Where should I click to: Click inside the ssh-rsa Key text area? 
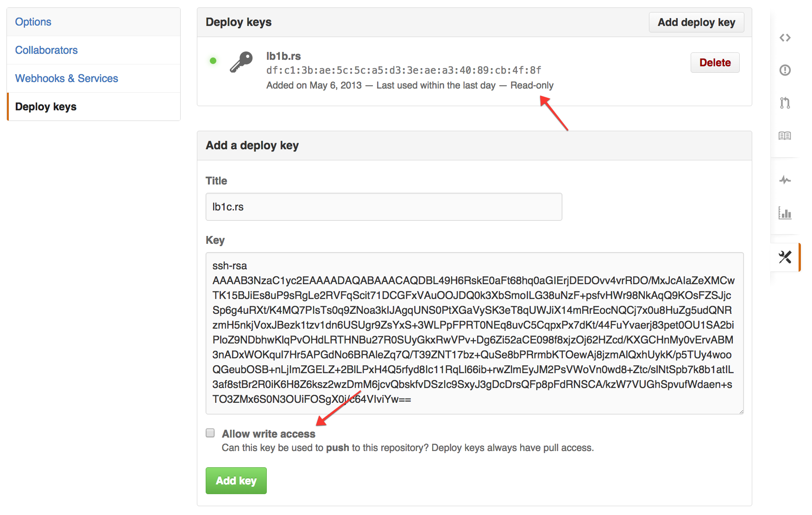474,333
